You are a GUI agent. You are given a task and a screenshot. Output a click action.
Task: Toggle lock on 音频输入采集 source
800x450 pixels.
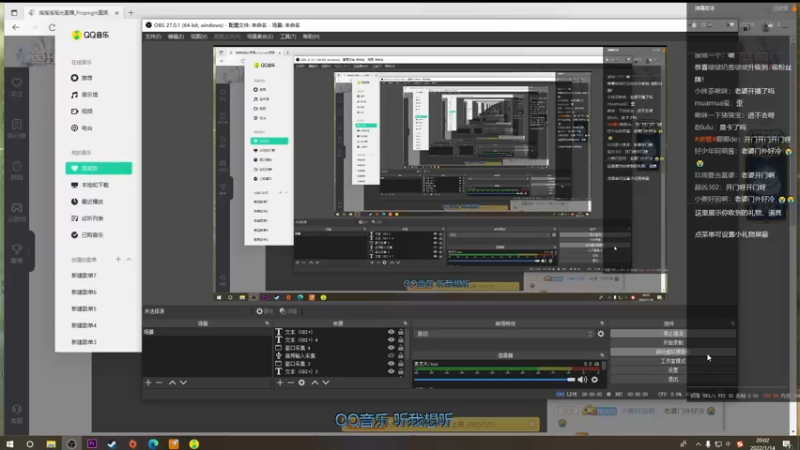pyautogui.click(x=401, y=356)
